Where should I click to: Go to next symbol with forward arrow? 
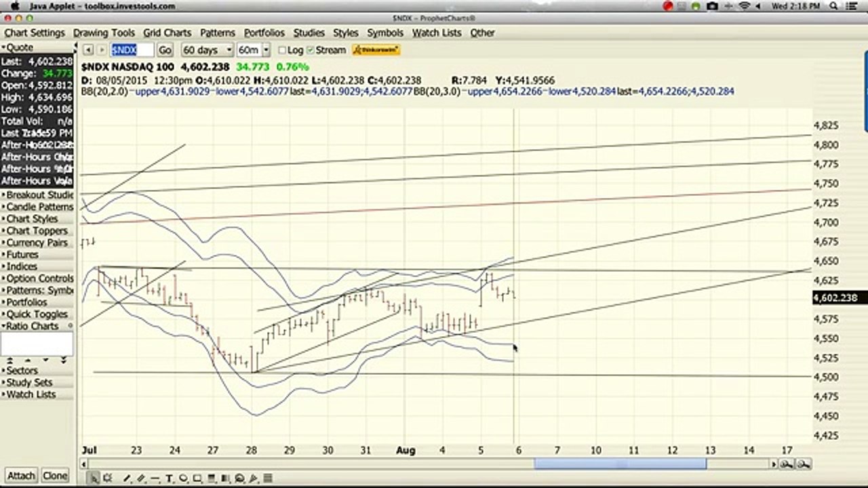(x=102, y=50)
